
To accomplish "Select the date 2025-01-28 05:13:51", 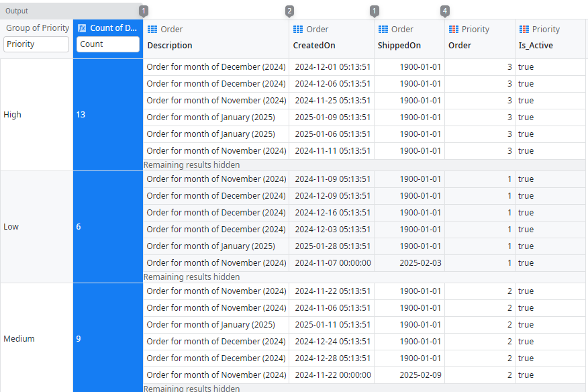I will pyautogui.click(x=333, y=246).
